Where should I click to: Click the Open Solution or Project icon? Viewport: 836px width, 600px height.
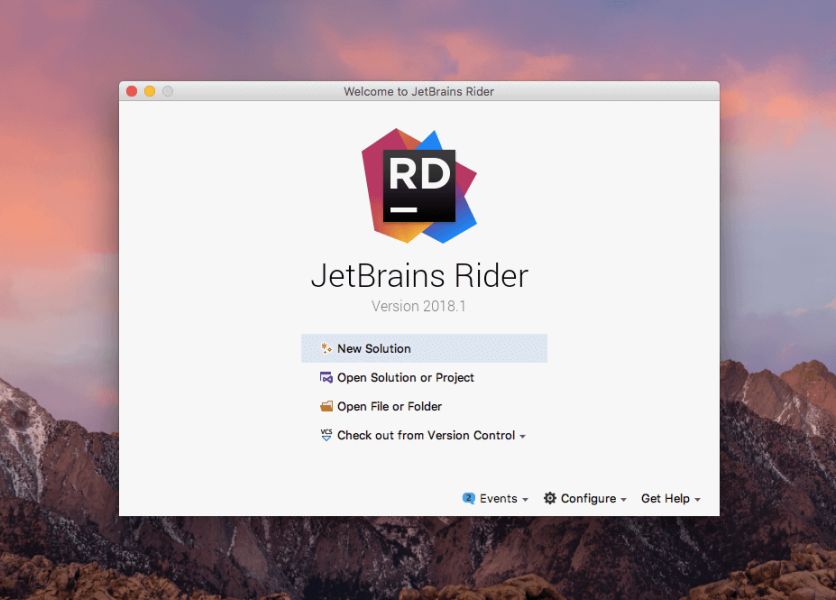pos(326,378)
